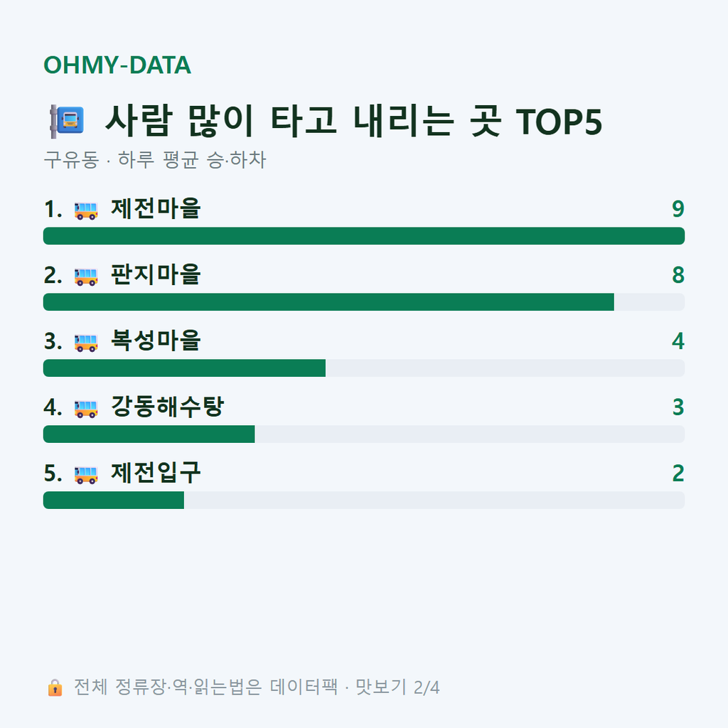Click the progress bar under 강동해수탕

point(364,434)
